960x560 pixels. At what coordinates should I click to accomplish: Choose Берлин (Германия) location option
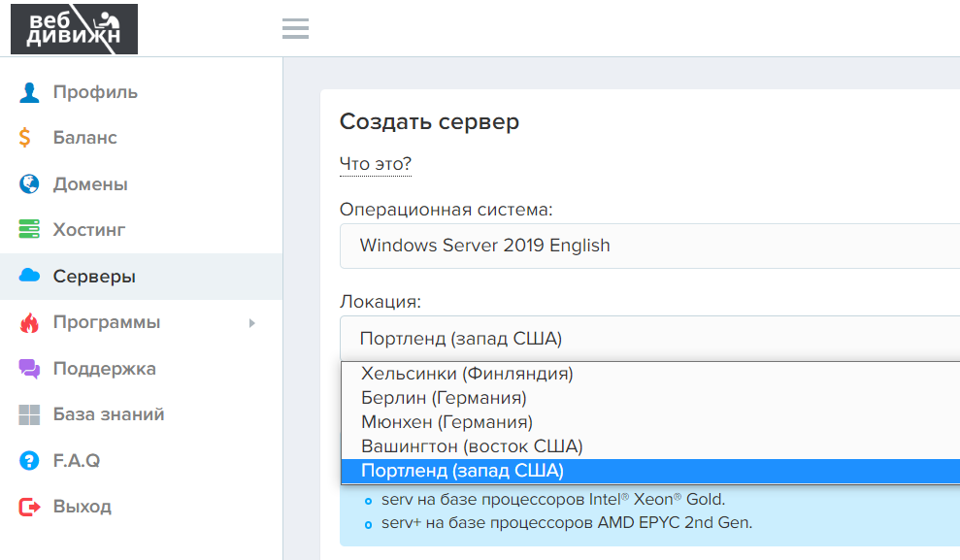pos(444,398)
